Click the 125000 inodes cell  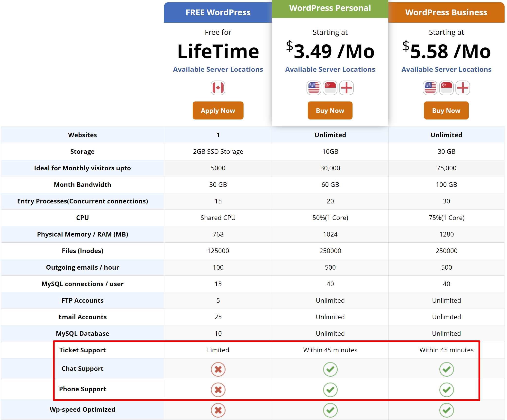tap(218, 251)
